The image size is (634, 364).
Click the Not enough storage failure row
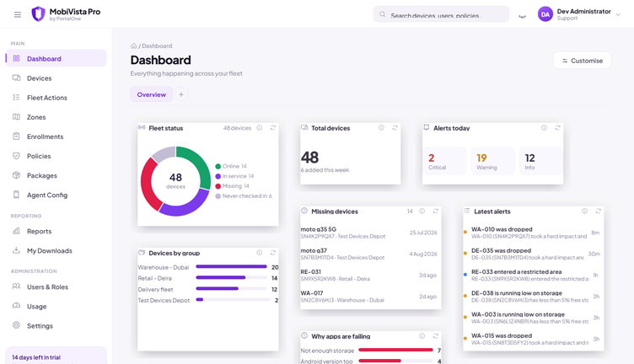371,351
